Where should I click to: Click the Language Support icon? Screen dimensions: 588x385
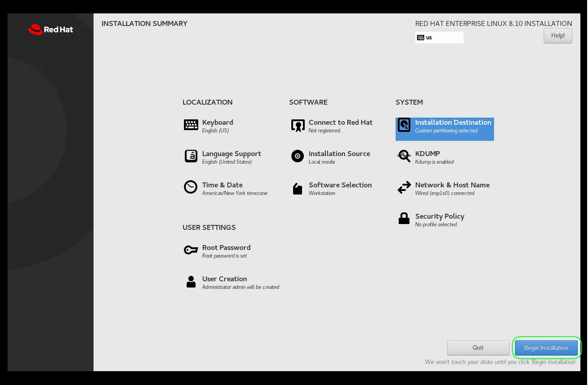pyautogui.click(x=191, y=156)
